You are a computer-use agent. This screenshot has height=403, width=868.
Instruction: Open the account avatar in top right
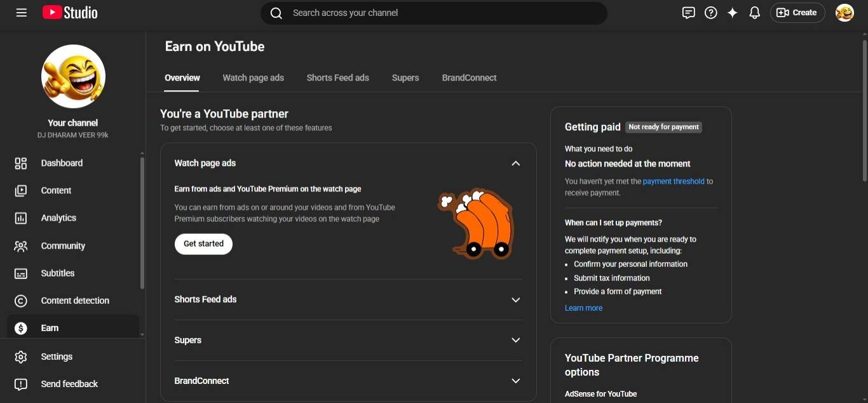[844, 13]
